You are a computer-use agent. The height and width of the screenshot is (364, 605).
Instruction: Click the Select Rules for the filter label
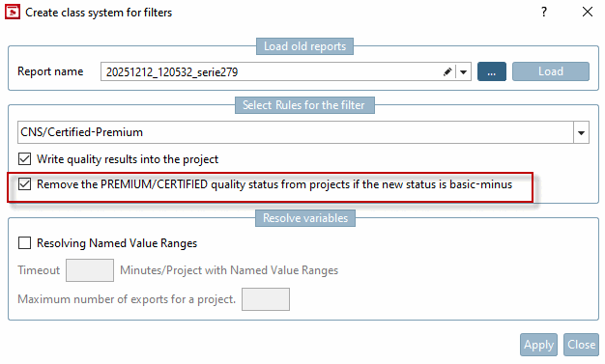[x=304, y=105]
